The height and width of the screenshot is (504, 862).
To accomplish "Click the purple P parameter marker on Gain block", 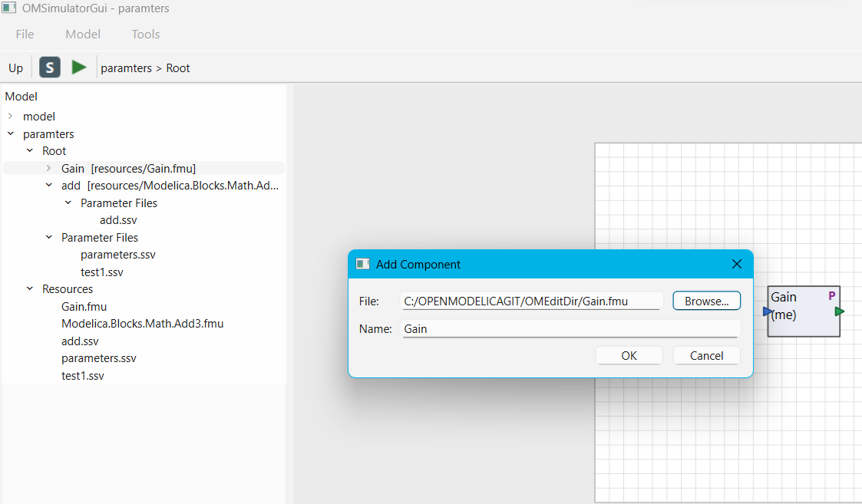I will (832, 295).
